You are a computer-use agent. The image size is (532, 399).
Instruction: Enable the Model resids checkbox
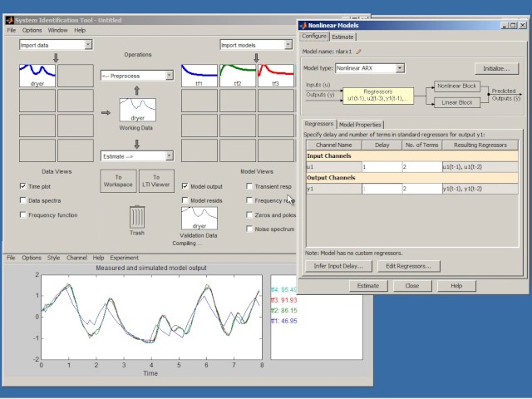click(x=185, y=200)
